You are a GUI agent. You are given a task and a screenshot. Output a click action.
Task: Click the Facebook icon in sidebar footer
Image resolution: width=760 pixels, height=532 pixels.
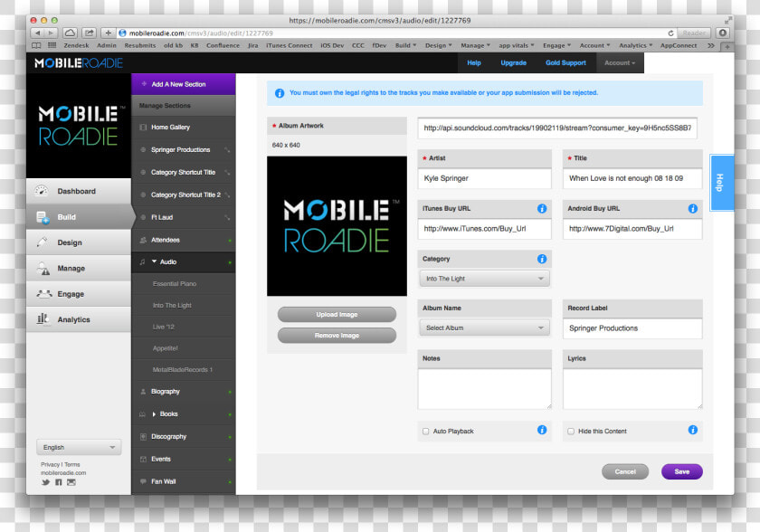[59, 482]
